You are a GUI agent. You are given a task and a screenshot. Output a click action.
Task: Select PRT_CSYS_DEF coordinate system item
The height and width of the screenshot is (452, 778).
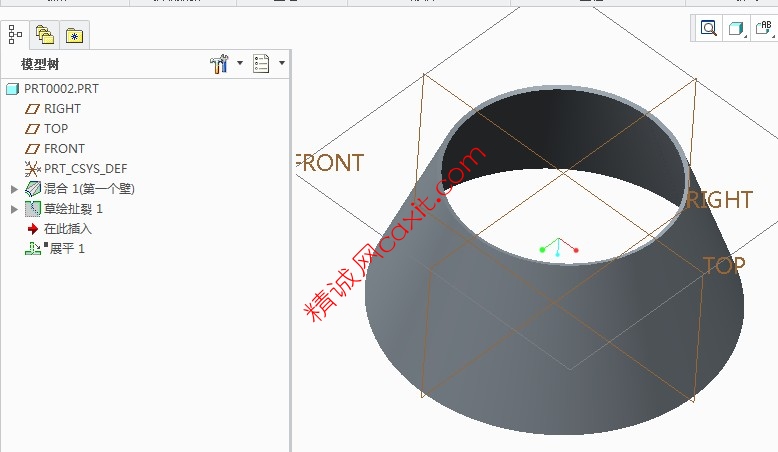click(85, 169)
